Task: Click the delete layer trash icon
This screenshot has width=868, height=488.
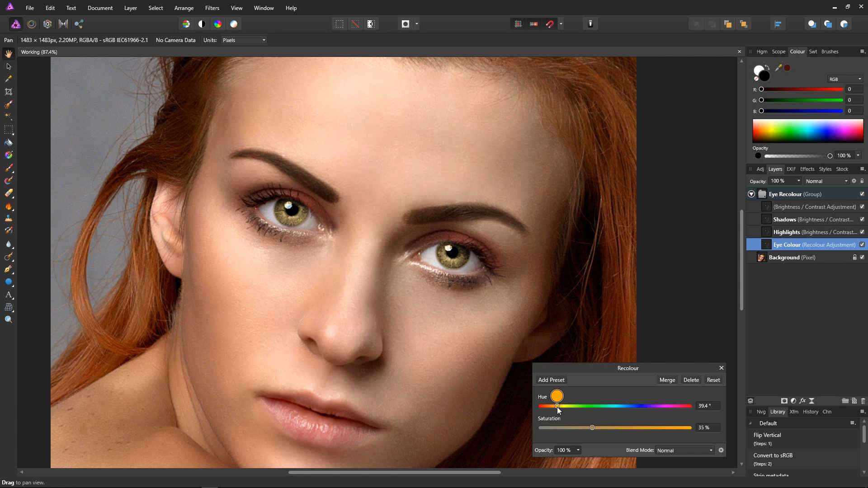Action: point(863,401)
